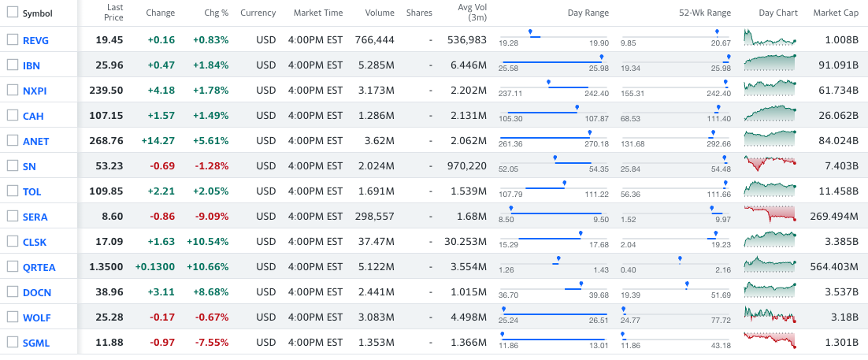Select the SN row checkbox
This screenshot has height=360, width=868.
click(12, 165)
